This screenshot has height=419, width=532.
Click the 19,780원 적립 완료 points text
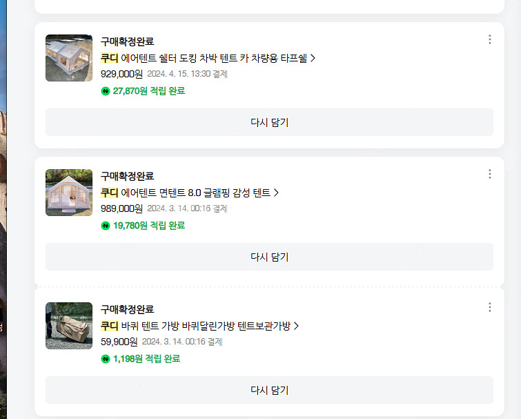point(149,226)
